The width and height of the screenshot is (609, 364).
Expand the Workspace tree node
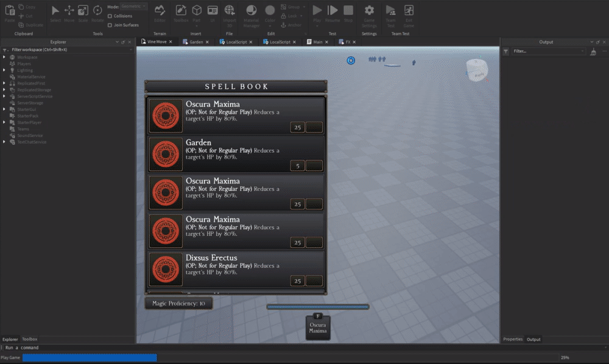click(x=4, y=57)
